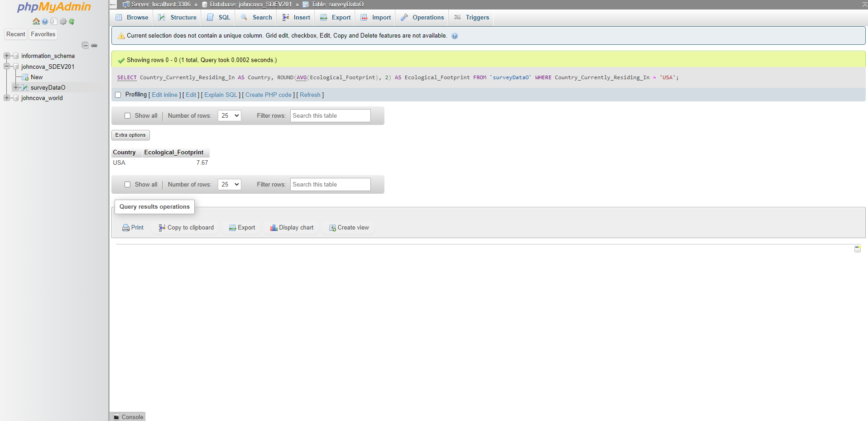Open the Search tab

pyautogui.click(x=256, y=18)
